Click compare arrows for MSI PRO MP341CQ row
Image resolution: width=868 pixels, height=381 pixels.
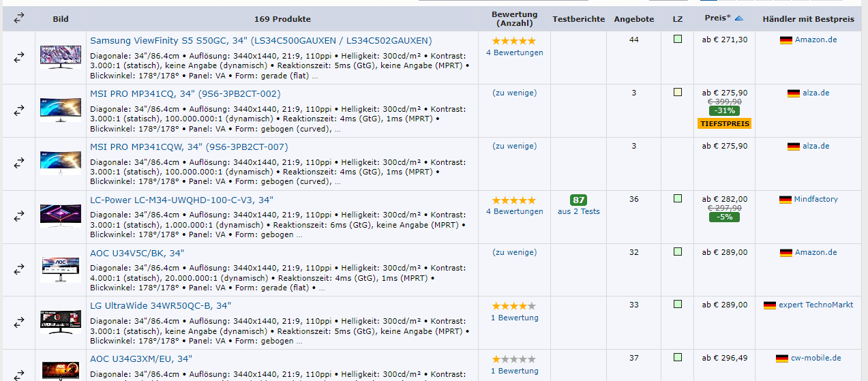pyautogui.click(x=19, y=111)
